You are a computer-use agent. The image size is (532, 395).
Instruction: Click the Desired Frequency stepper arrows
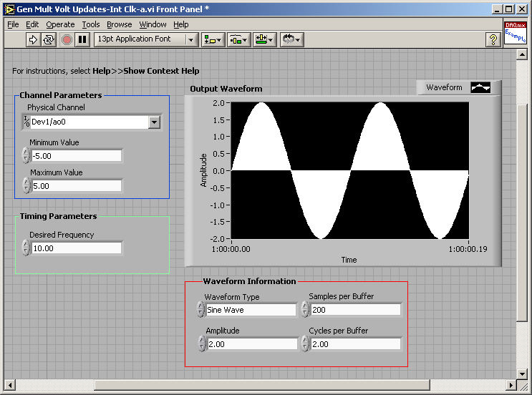pos(26,248)
